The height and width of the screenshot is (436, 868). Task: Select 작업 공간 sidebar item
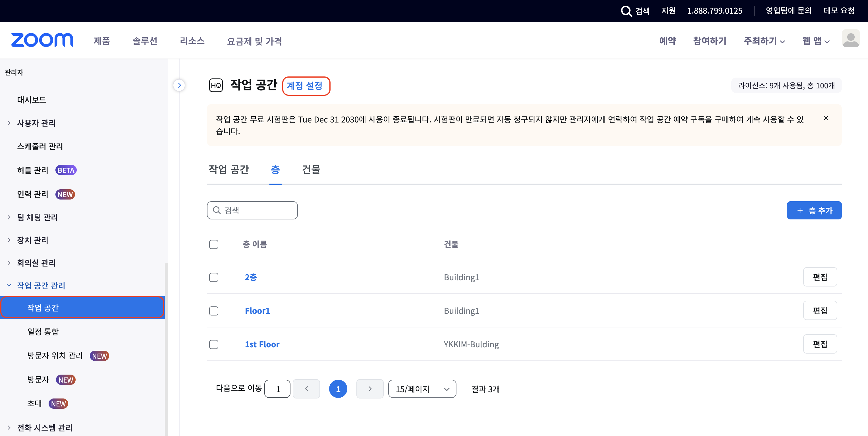click(82, 307)
